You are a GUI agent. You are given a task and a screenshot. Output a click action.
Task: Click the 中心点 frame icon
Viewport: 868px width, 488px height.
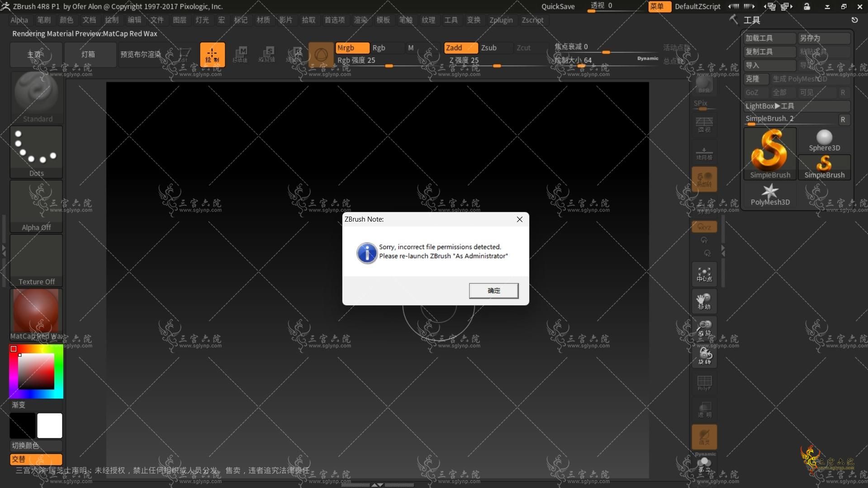coord(704,274)
